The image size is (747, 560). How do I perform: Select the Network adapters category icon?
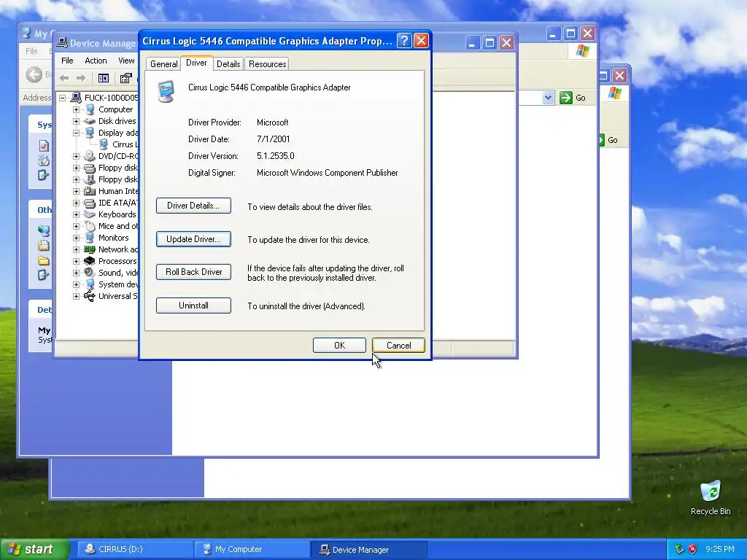point(90,249)
